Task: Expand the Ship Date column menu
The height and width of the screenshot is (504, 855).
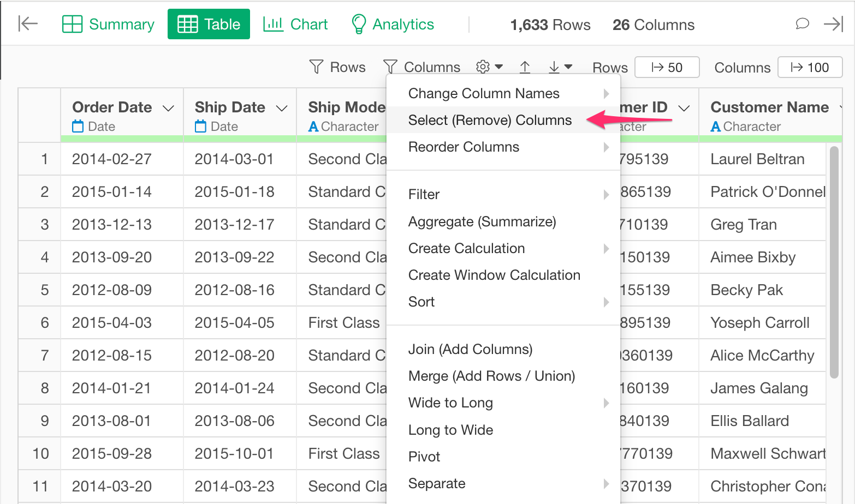Action: pos(282,108)
